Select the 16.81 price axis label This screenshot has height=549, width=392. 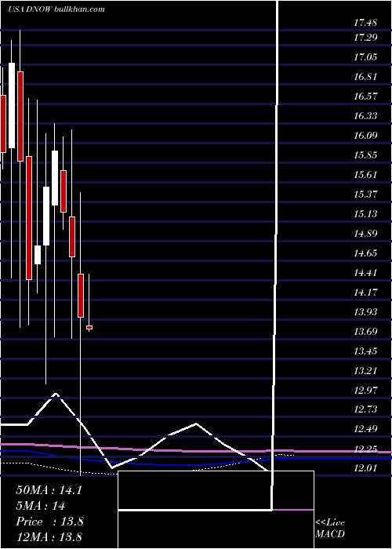[365, 76]
